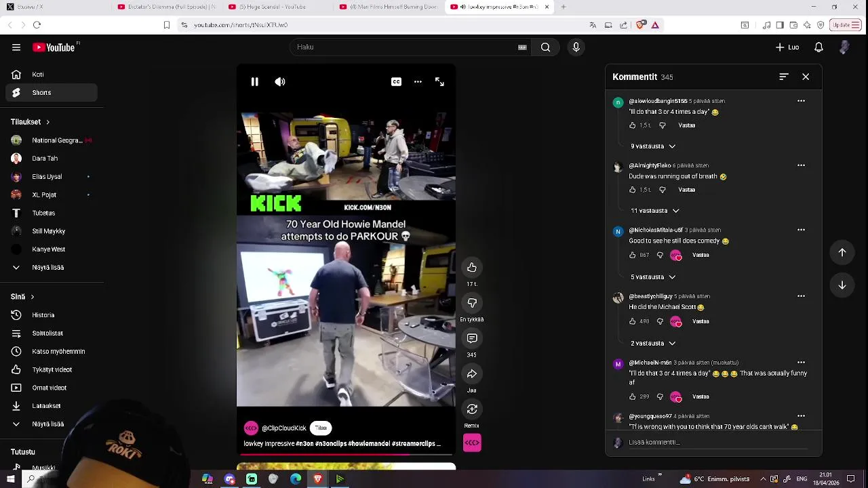Image resolution: width=868 pixels, height=488 pixels.
Task: Pause the Short with the pause button
Action: coord(254,82)
